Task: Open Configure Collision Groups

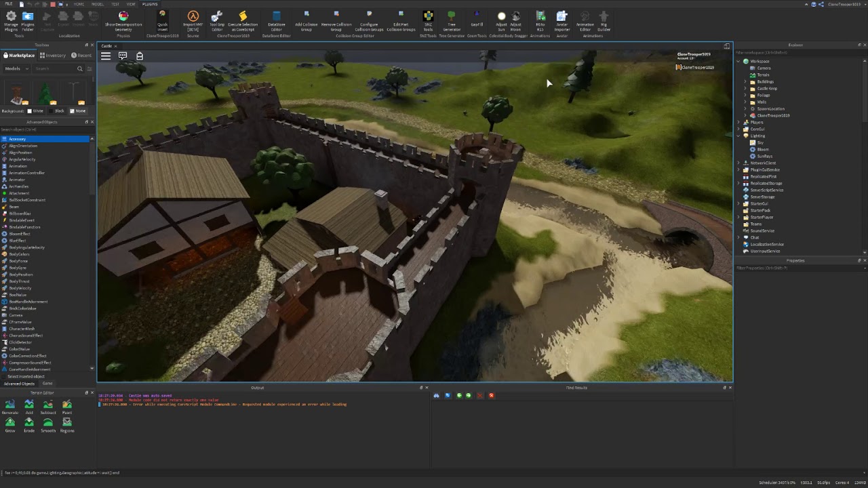Action: coord(369,21)
